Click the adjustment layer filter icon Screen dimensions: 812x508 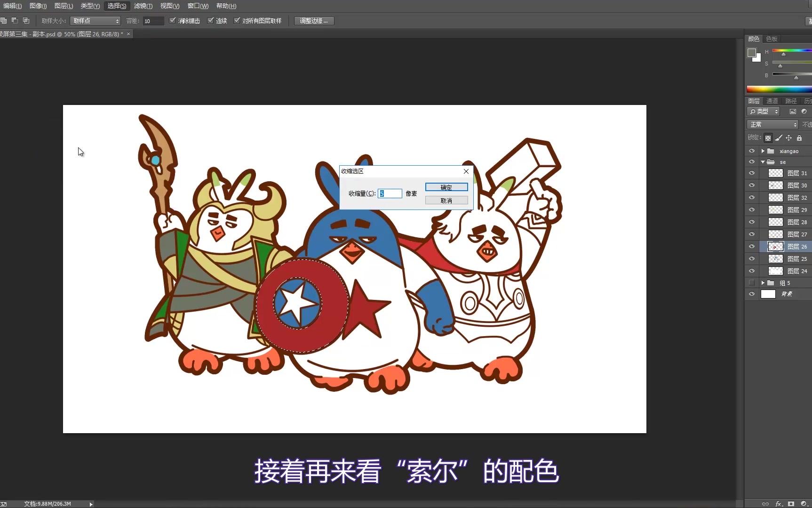click(804, 112)
